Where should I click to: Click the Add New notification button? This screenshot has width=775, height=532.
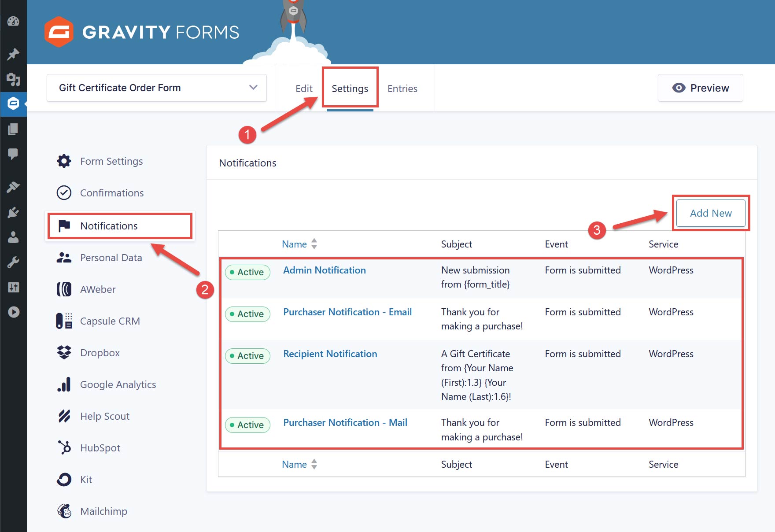click(x=711, y=213)
